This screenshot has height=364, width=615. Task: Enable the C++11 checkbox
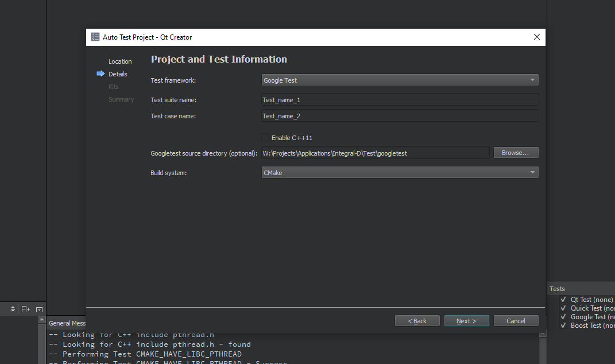[x=265, y=138]
